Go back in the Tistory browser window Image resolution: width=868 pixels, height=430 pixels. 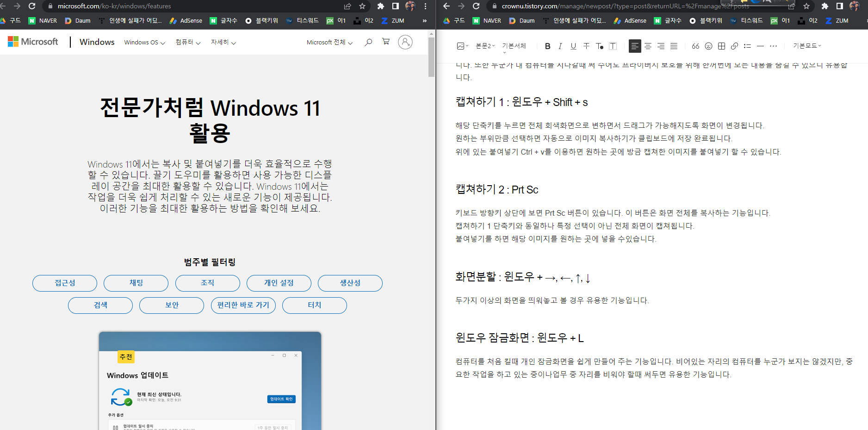[446, 6]
